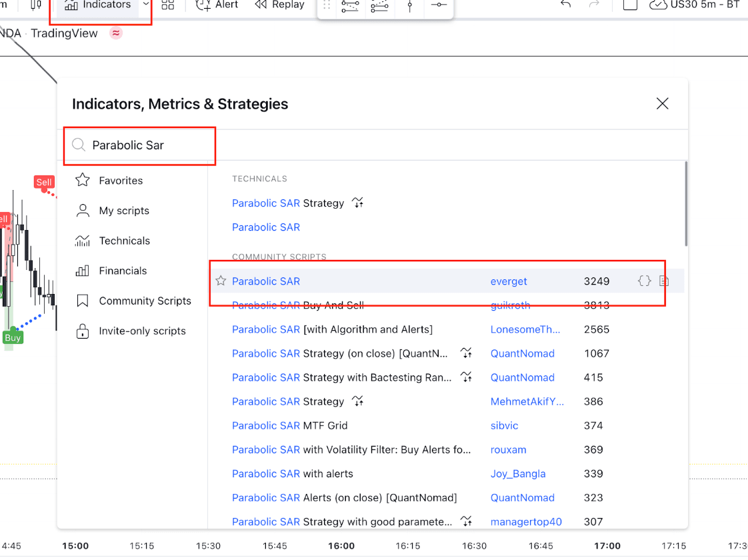Click the redo arrow icon
This screenshot has width=748, height=560.
point(594,5)
